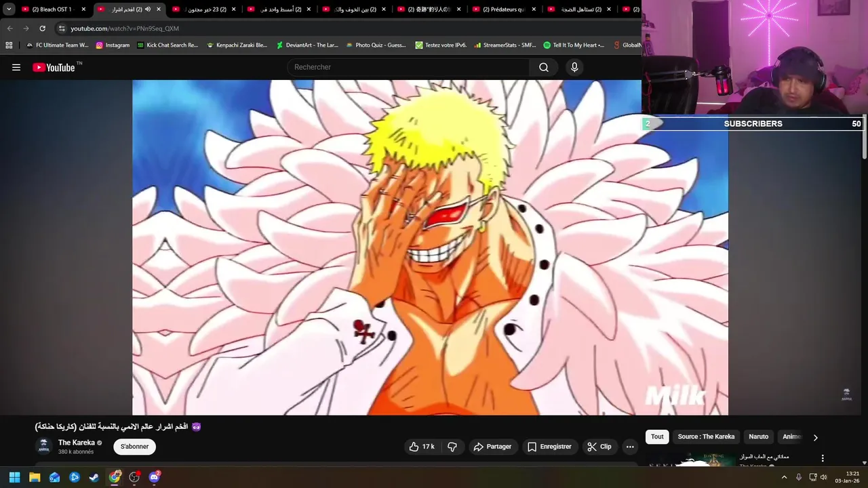Switch to the 23 خبر مجنون tab
The height and width of the screenshot is (488, 868).
pyautogui.click(x=204, y=9)
